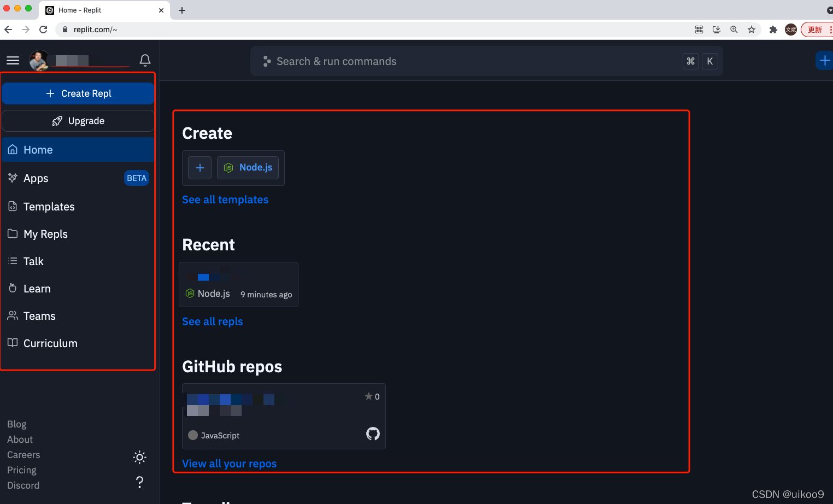Click the plus icon under Create
Image resolution: width=833 pixels, height=504 pixels.
200,168
